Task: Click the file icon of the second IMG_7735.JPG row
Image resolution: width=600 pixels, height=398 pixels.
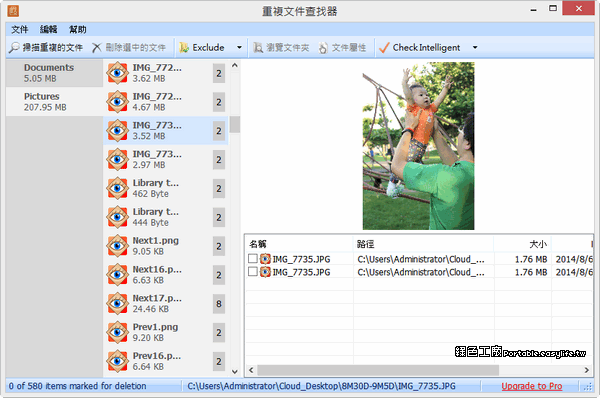Action: (265, 272)
